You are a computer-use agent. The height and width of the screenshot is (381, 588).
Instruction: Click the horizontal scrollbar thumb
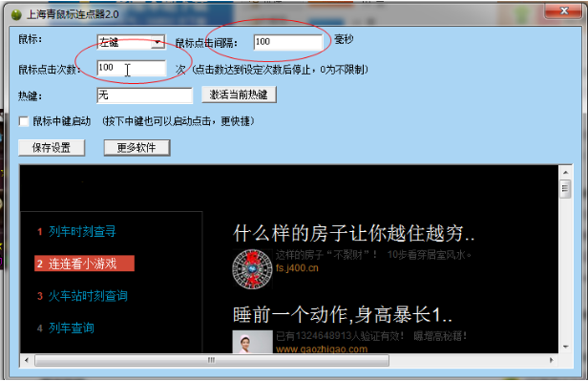[212, 360]
